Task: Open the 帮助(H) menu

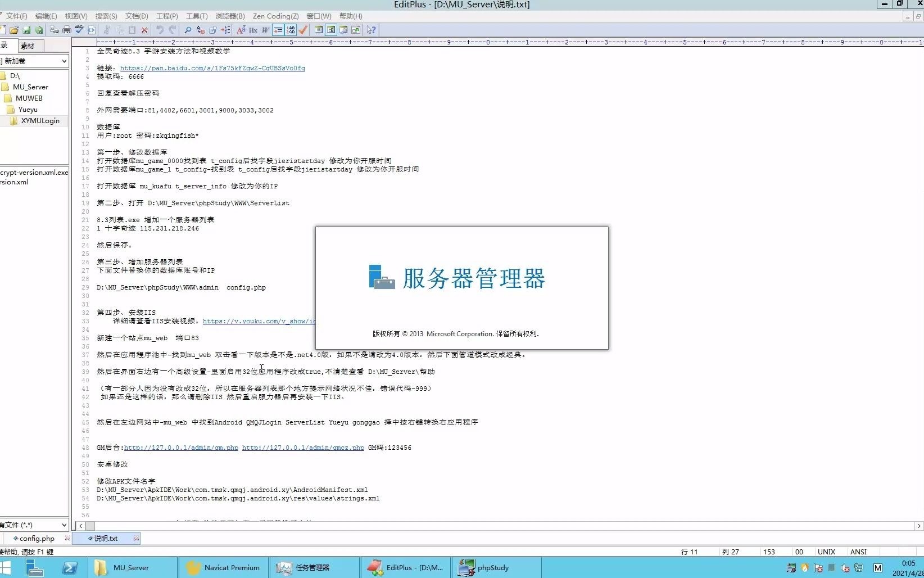Action: [x=351, y=16]
